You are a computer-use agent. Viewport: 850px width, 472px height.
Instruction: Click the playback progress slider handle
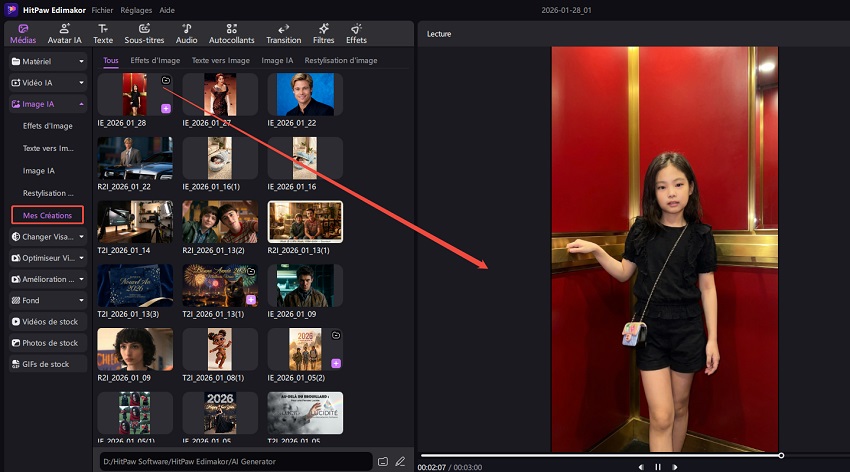[x=781, y=455]
